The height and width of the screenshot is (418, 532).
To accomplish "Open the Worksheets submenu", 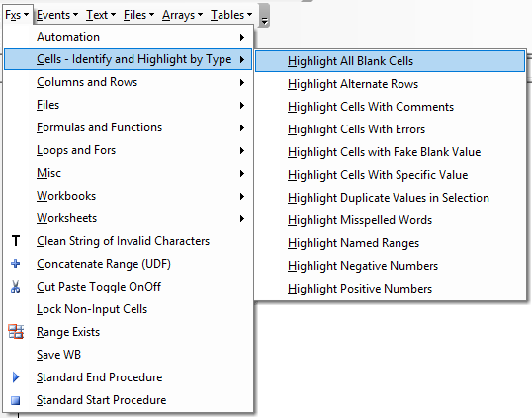I will coord(129,218).
